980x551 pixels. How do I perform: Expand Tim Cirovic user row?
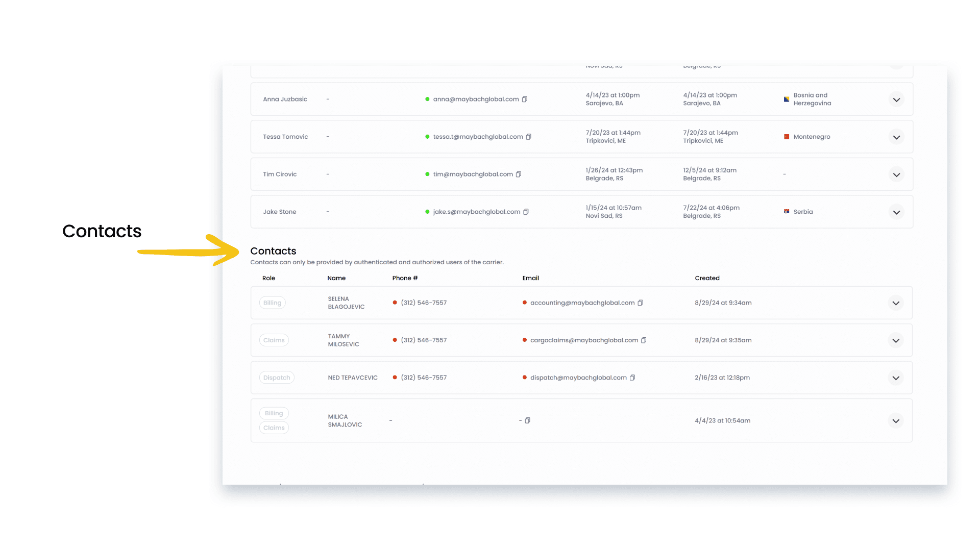pos(896,175)
